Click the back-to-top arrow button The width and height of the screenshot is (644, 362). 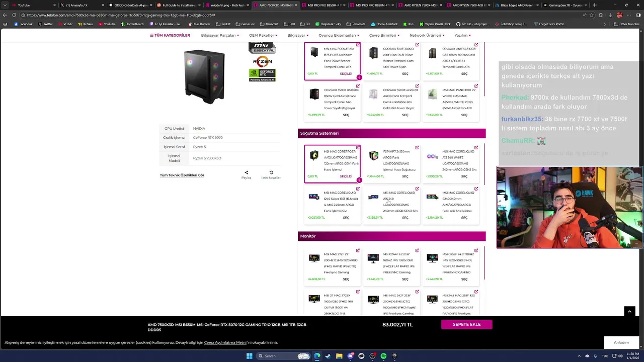(629, 312)
